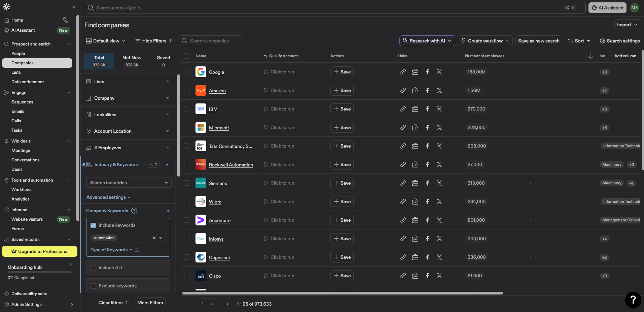This screenshot has width=644, height=312.
Task: Expand the Account Location filter
Action: (128, 131)
